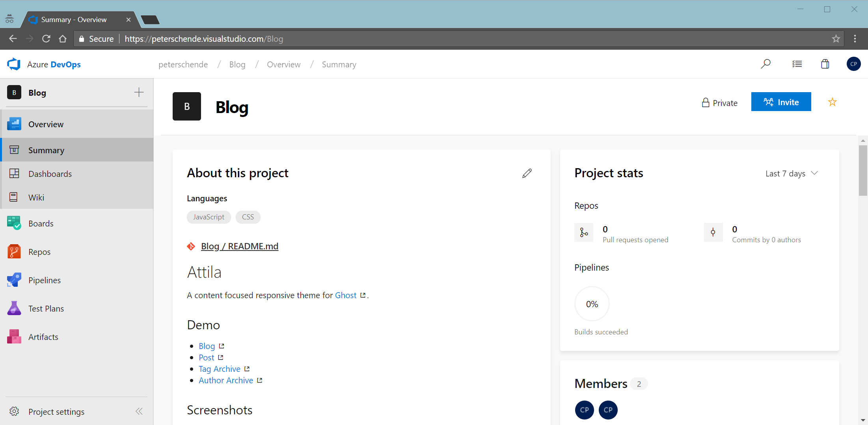The image size is (868, 425).
Task: Click the browser back arrow
Action: click(13, 39)
